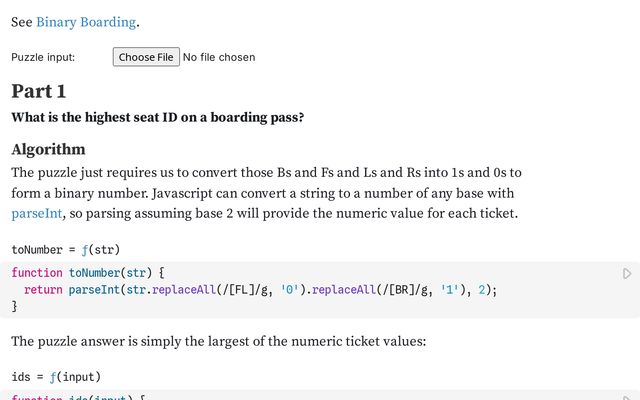Select the Algorithm heading

[x=48, y=149]
